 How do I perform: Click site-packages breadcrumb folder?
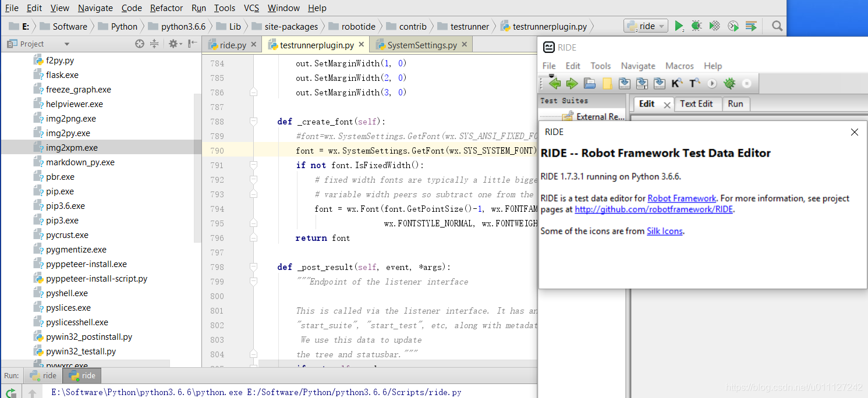pos(285,26)
